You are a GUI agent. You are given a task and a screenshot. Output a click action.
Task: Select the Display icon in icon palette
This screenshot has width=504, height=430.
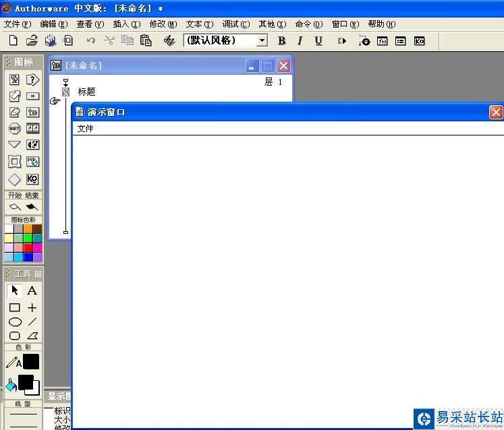click(x=14, y=80)
